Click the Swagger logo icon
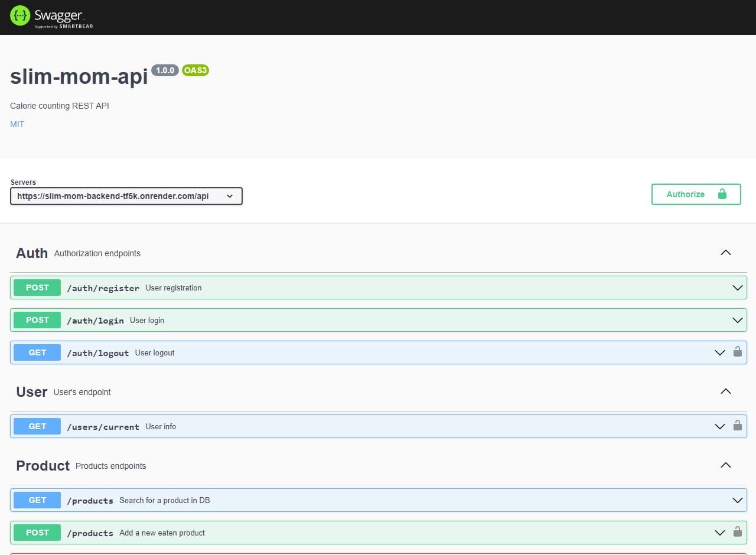The width and height of the screenshot is (756, 555). pos(20,17)
